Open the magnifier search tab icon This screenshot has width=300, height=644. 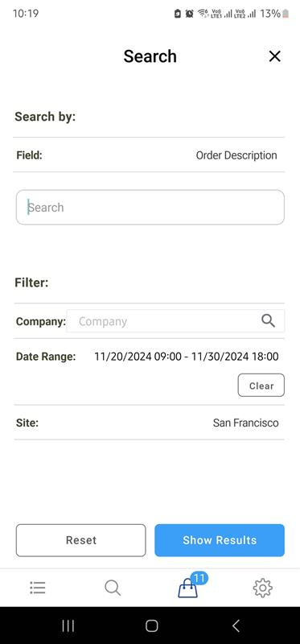coord(113,588)
